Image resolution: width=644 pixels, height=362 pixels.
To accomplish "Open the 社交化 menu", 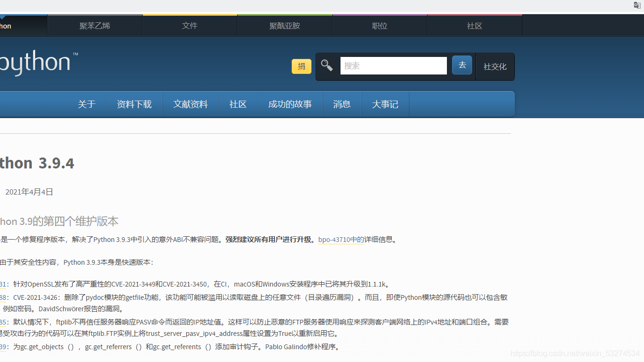I will click(495, 67).
